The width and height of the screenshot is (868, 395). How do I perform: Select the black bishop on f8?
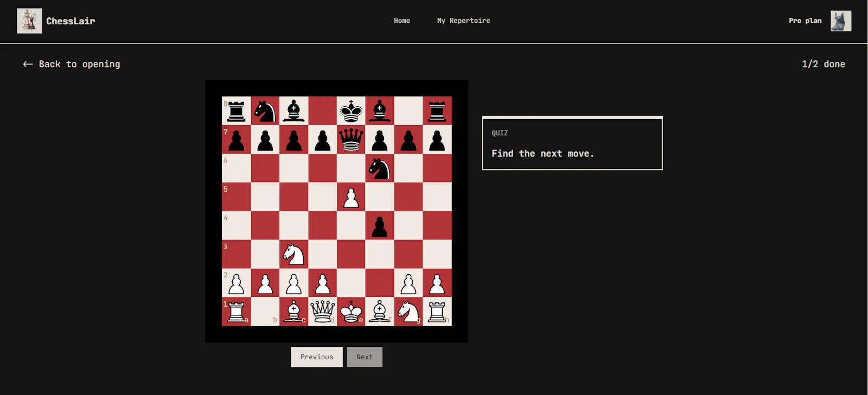pos(380,111)
